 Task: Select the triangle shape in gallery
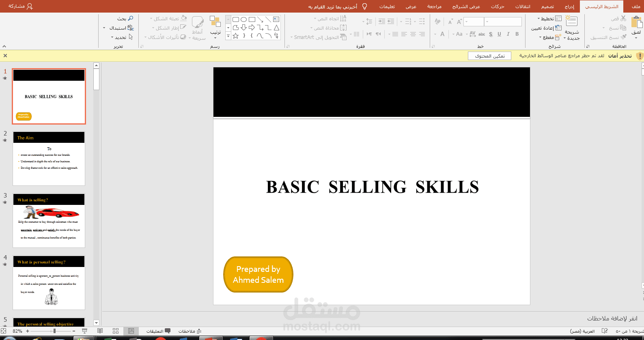click(276, 28)
